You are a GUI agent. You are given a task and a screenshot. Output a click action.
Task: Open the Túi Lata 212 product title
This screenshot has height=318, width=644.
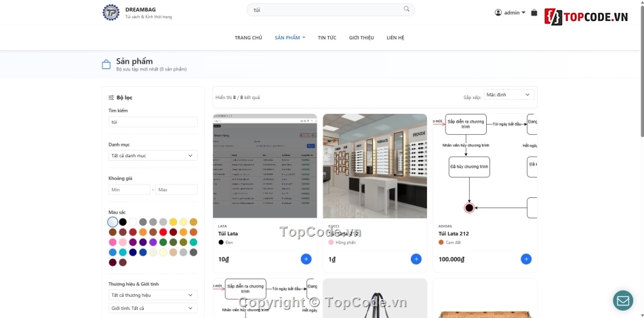(454, 234)
